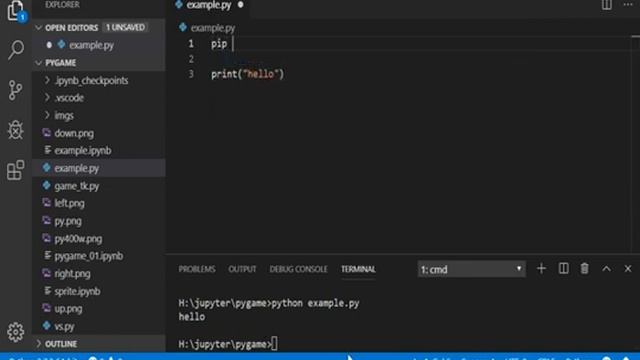Click the terminal prompt input line
The width and height of the screenshot is (640, 360).
(x=228, y=344)
